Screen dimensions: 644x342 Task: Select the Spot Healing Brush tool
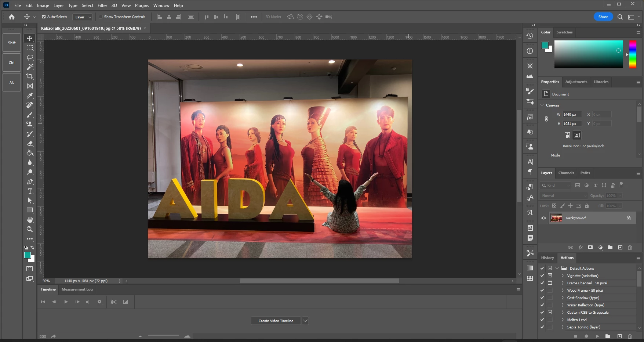30,105
